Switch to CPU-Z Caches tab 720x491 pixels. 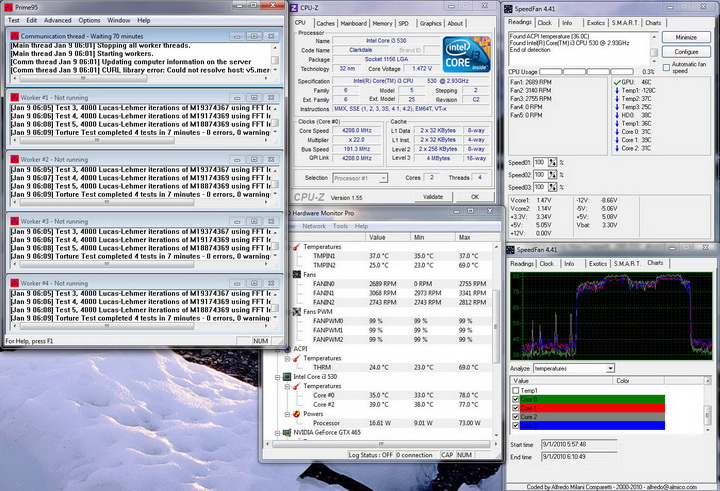pos(326,23)
